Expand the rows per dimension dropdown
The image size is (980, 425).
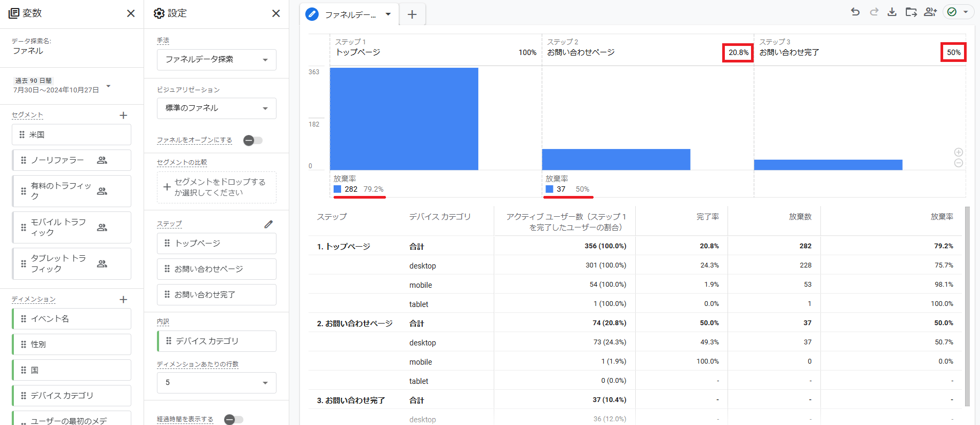(x=216, y=383)
